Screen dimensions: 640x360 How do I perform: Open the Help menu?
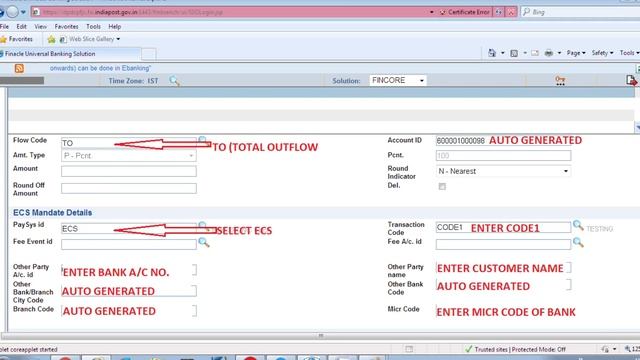pyautogui.click(x=115, y=27)
